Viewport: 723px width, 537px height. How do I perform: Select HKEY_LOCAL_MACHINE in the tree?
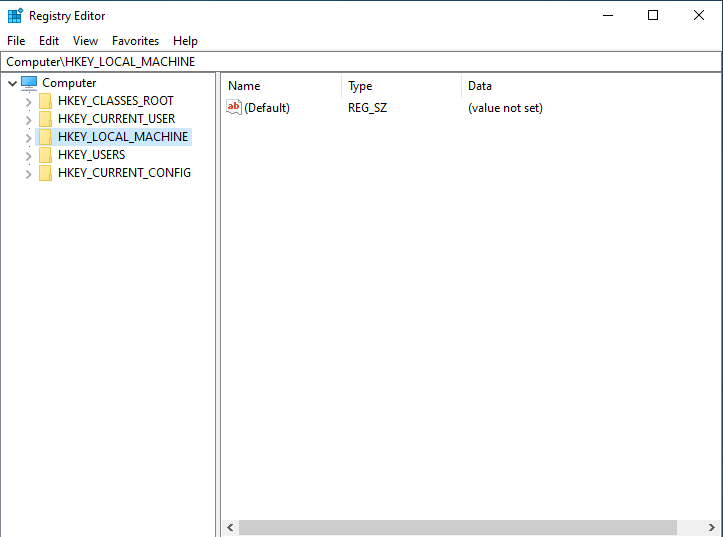pos(123,137)
